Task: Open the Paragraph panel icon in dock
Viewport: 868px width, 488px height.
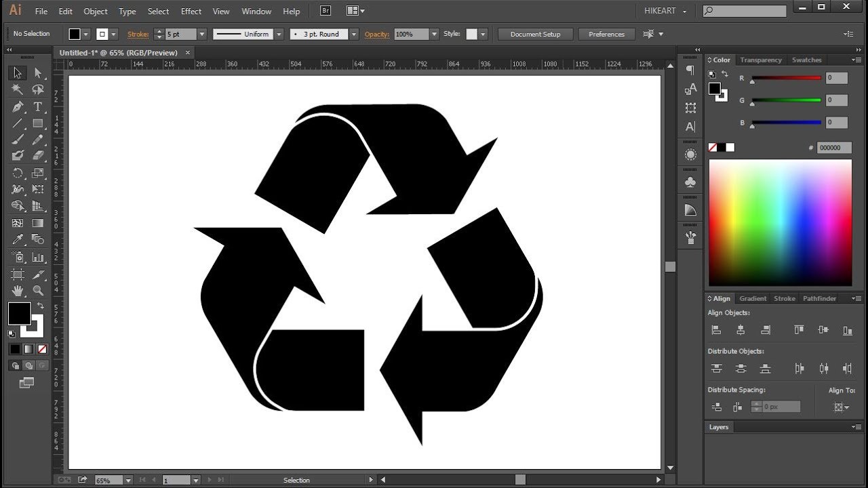Action: pyautogui.click(x=690, y=70)
